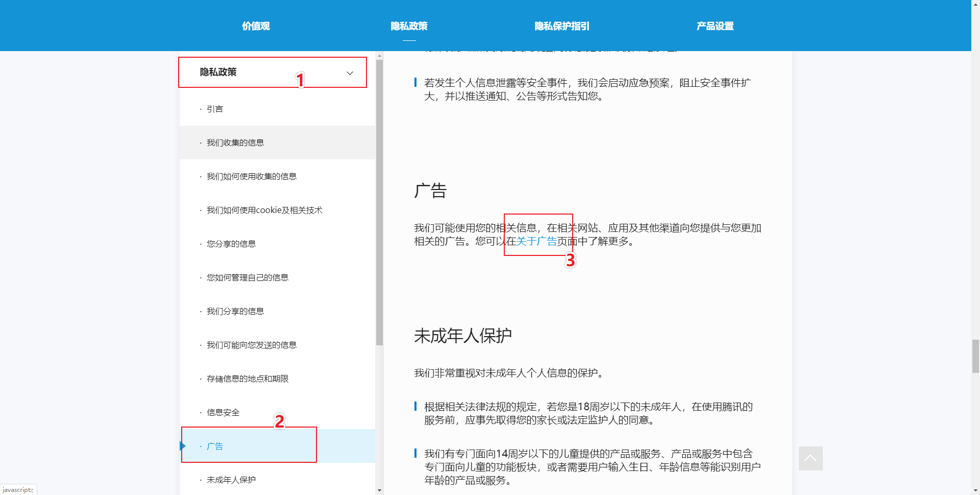980x495 pixels.
Task: Open the 价值观 tab
Action: click(x=256, y=26)
